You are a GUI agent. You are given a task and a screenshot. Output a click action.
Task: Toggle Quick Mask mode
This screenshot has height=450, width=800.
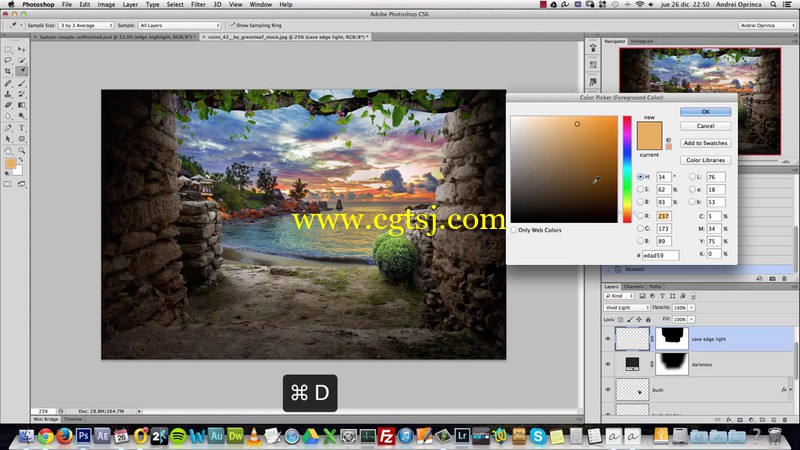(x=8, y=184)
